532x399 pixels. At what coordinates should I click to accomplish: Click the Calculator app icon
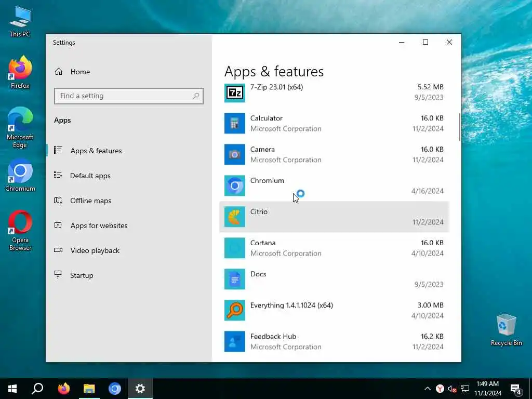coord(234,123)
